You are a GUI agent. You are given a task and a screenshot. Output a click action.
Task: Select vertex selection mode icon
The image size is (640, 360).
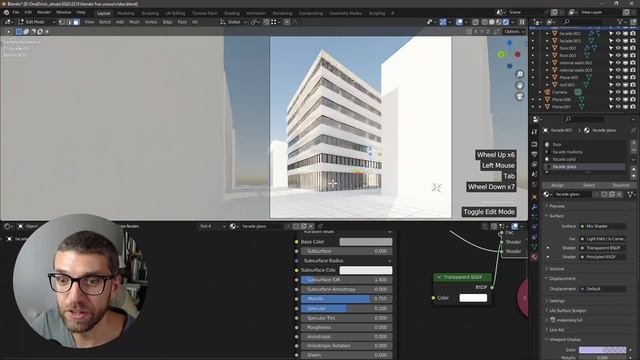click(62, 22)
